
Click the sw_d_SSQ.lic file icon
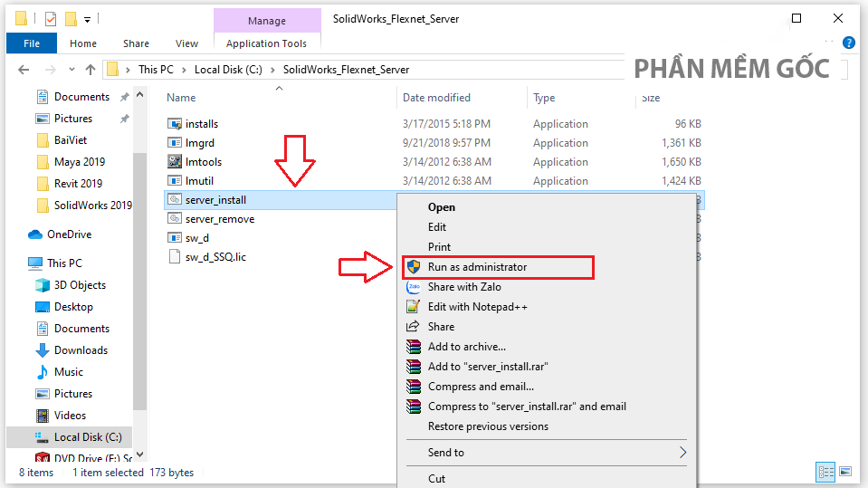pyautogui.click(x=175, y=256)
